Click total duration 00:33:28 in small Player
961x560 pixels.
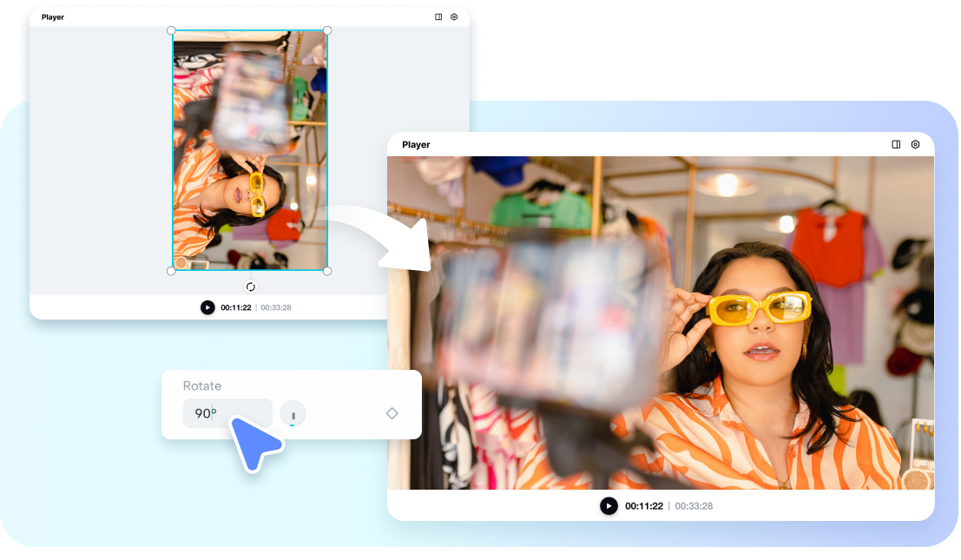[x=276, y=307]
